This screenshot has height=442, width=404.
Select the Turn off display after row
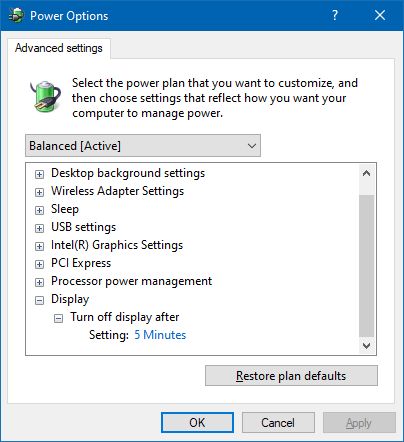point(125,317)
